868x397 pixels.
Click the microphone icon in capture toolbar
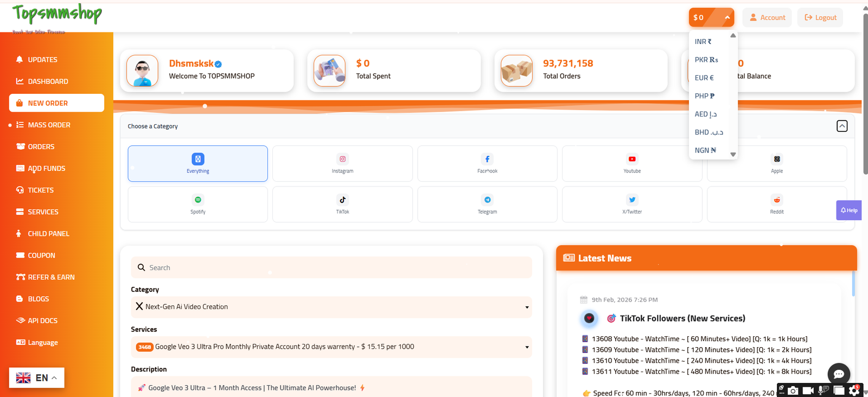[x=824, y=390]
